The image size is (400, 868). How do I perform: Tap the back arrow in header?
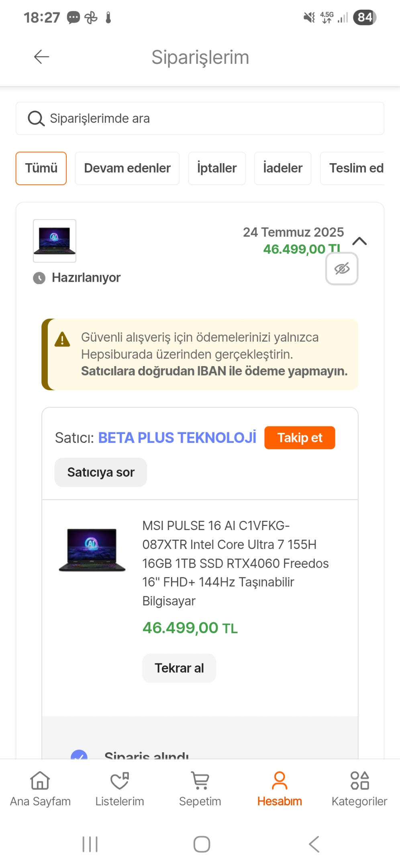click(x=41, y=57)
